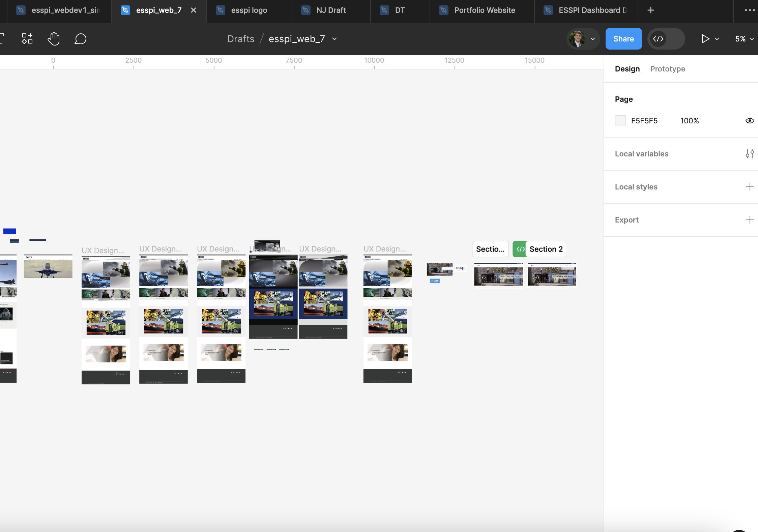Select the left storefront frame in Section

(498, 274)
